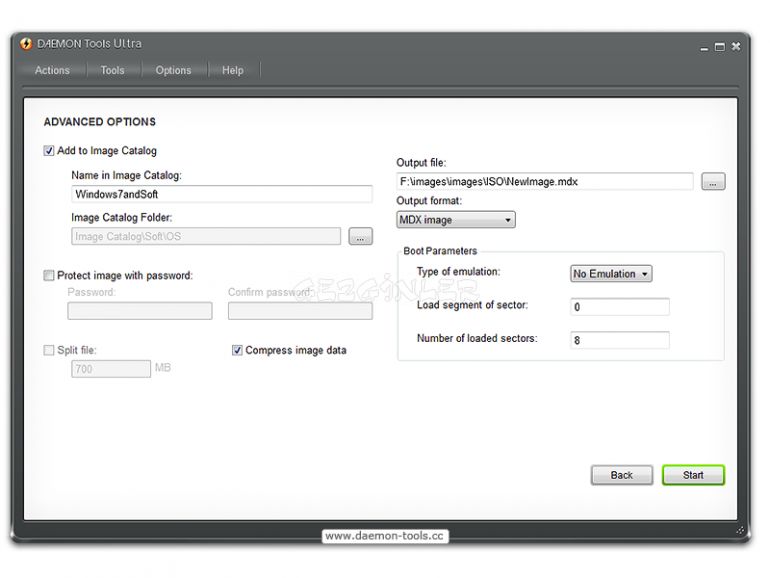Click the DAEMON Tools lightning logo icon
Viewport: 770px width, 578px height.
[26, 44]
